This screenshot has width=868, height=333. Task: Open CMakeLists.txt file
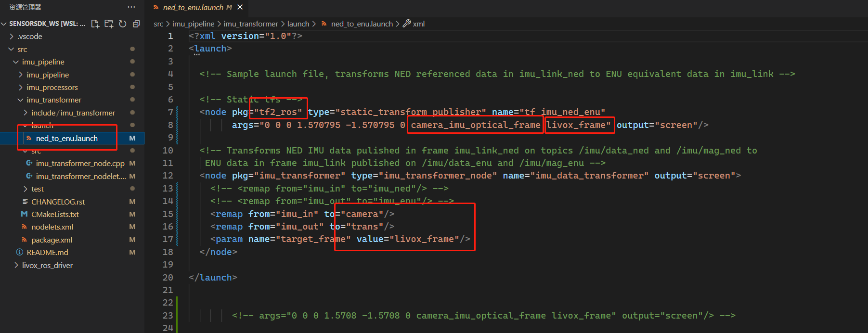point(55,214)
